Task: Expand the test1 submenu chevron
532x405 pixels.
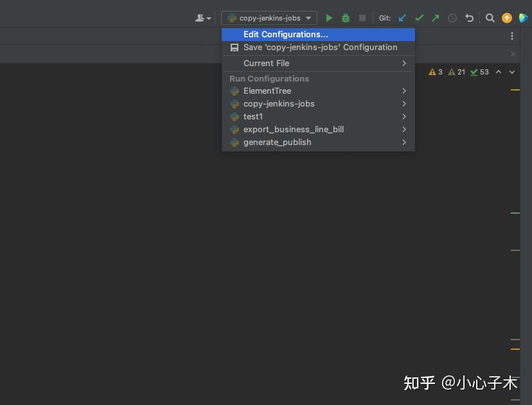Action: (x=403, y=117)
